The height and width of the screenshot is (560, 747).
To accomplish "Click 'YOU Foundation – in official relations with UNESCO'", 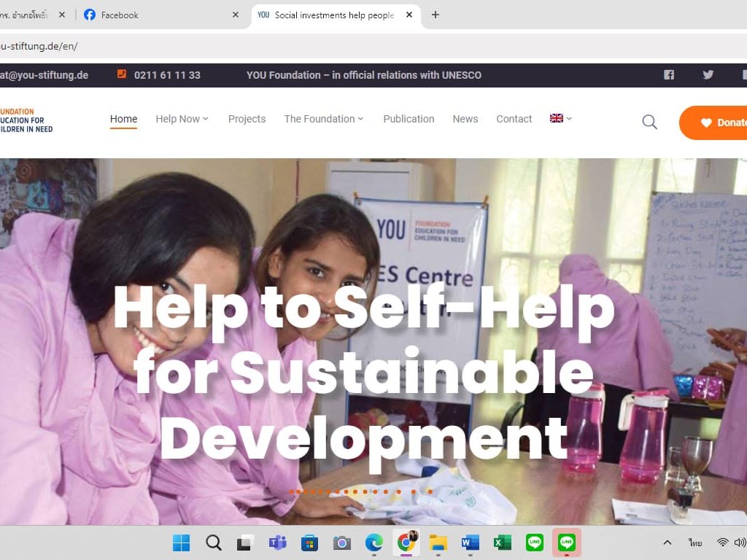I will [364, 75].
